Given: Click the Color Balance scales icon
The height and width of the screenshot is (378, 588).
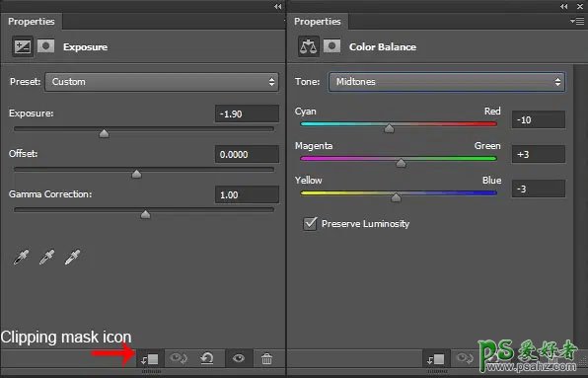Looking at the screenshot, I should (308, 46).
